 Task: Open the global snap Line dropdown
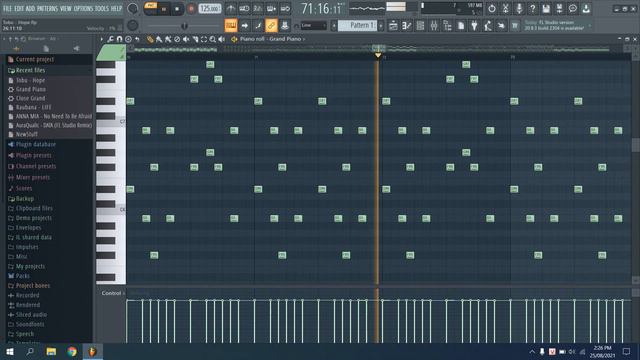click(313, 26)
